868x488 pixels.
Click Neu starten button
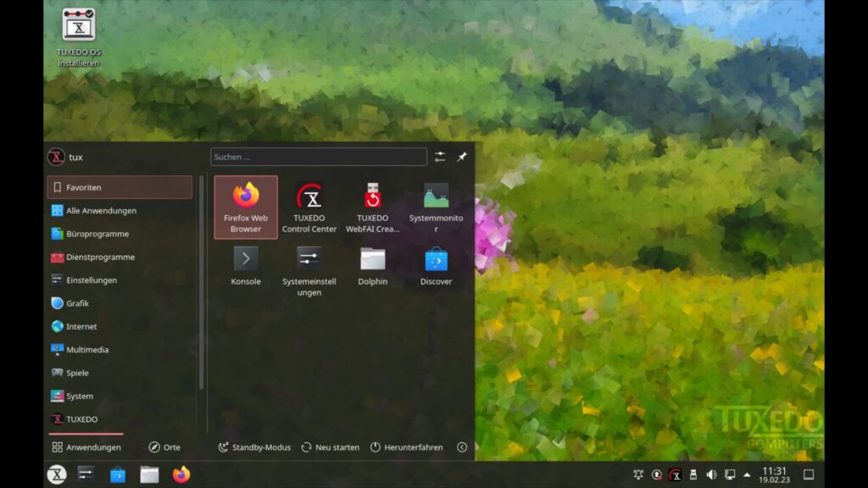pyautogui.click(x=331, y=447)
